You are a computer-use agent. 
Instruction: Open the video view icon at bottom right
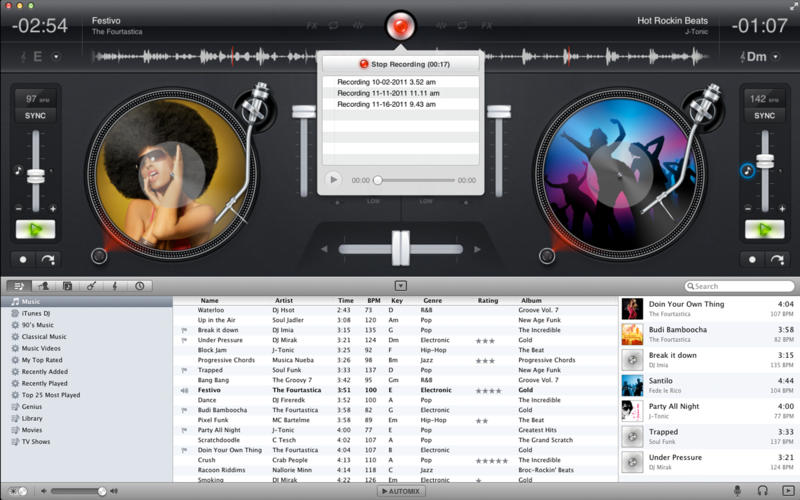coord(788,490)
